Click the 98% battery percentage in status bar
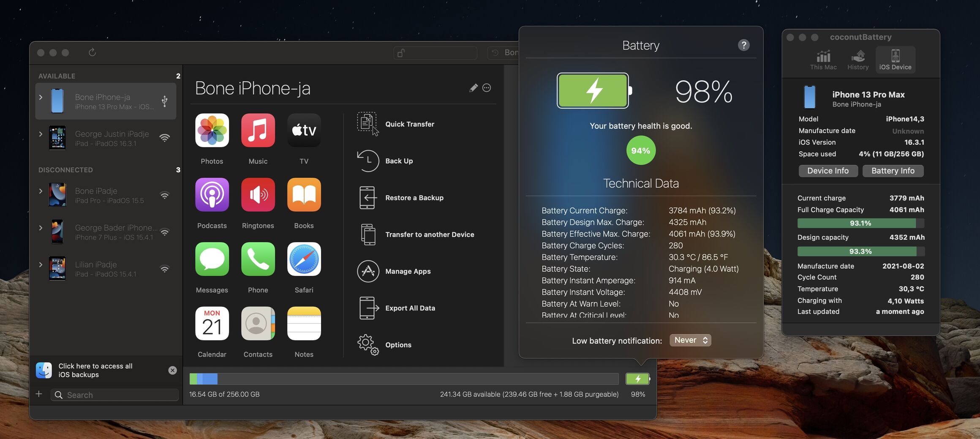This screenshot has height=439, width=980. click(638, 394)
